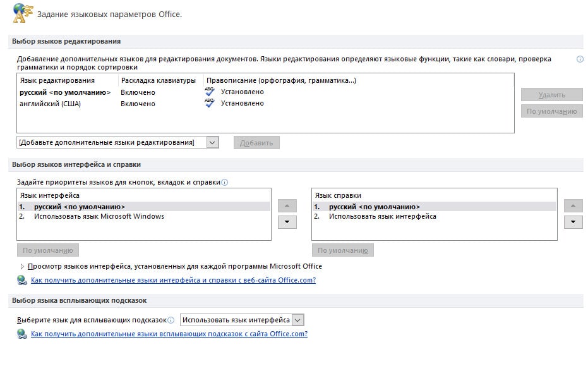The width and height of the screenshot is (588, 390).
Task: Open the additional editing languages dropdown
Action: pyautogui.click(x=212, y=143)
